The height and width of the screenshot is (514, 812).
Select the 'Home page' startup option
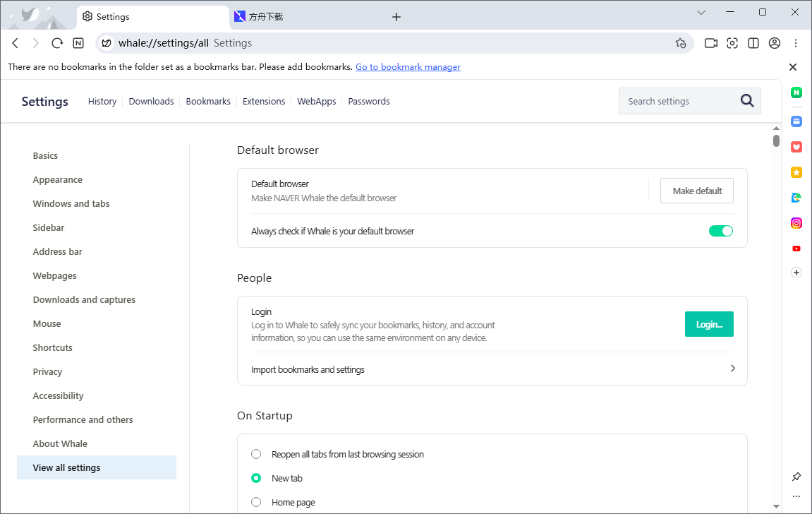256,502
